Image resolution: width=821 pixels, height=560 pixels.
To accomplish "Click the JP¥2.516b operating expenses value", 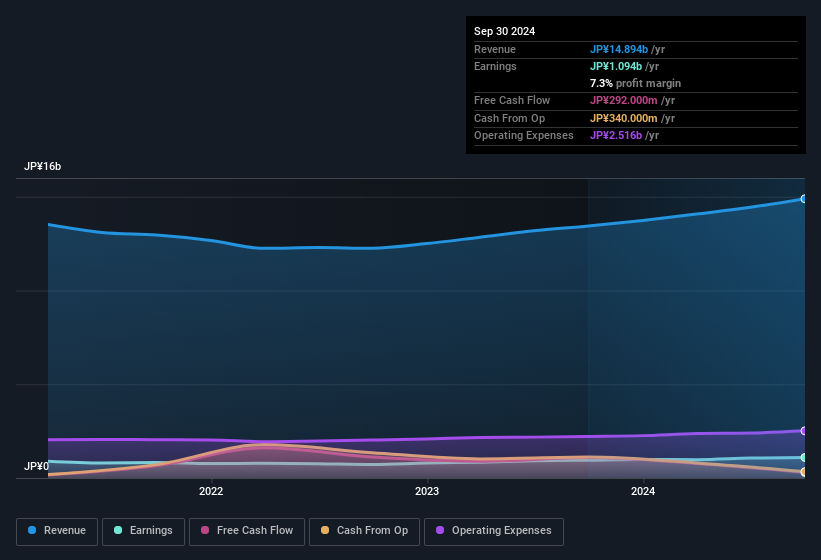I will click(616, 136).
